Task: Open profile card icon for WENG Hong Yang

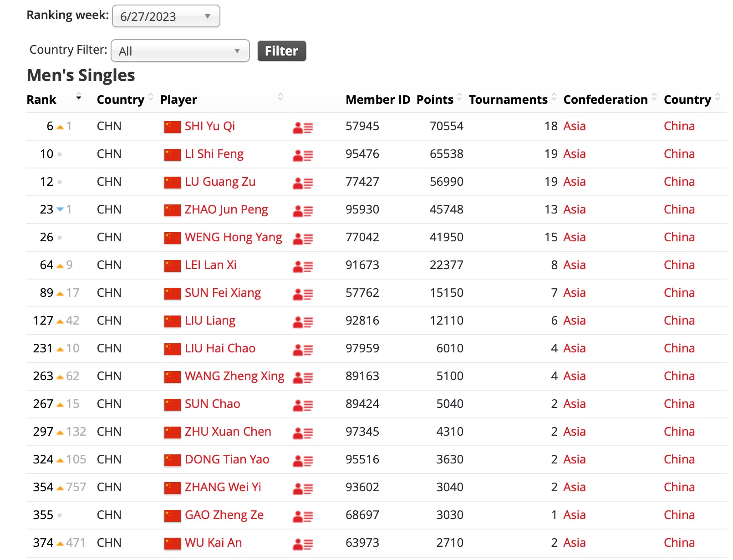Action: (303, 239)
